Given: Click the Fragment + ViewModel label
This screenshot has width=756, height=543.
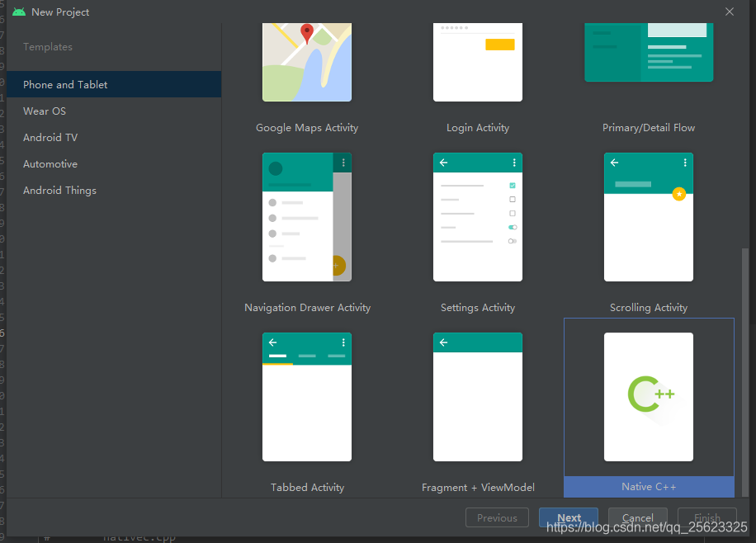Looking at the screenshot, I should point(478,488).
